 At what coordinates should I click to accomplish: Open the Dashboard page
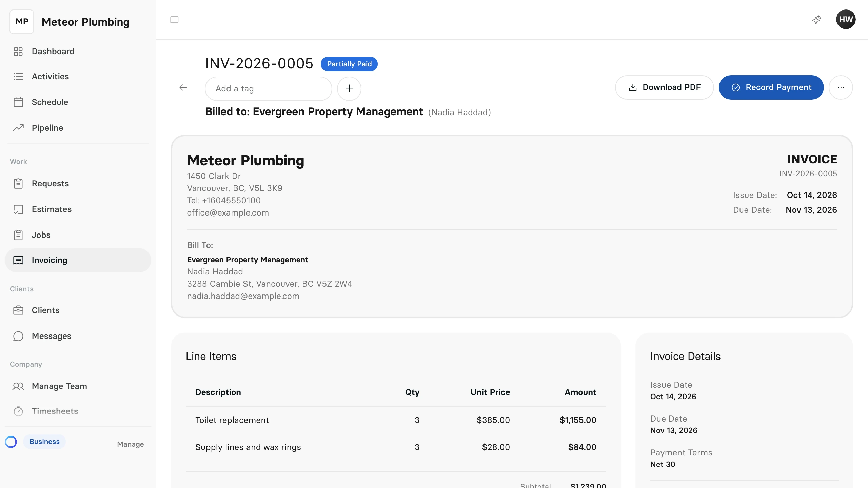[x=78, y=52]
